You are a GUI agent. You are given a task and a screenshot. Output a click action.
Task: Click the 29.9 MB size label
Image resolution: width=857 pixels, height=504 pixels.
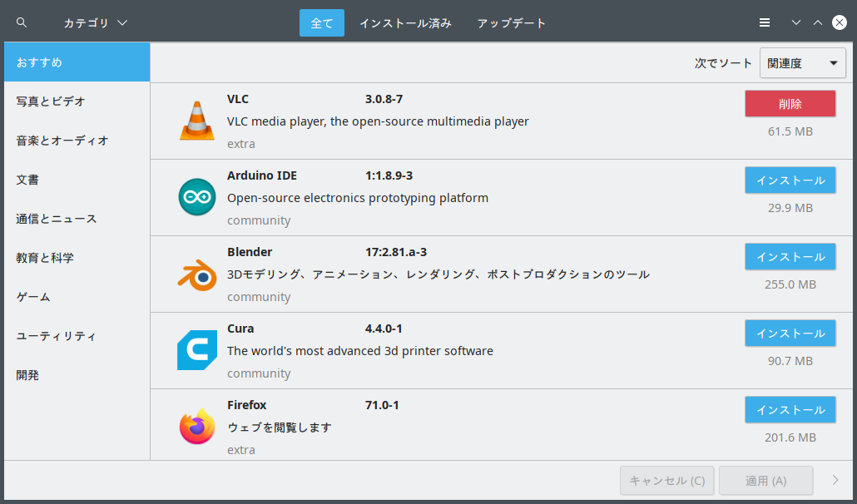tap(790, 208)
